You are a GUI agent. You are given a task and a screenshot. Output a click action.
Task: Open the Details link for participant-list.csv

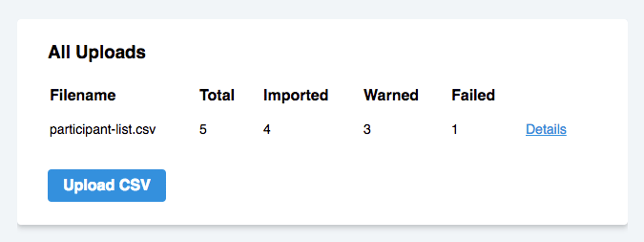(x=546, y=129)
